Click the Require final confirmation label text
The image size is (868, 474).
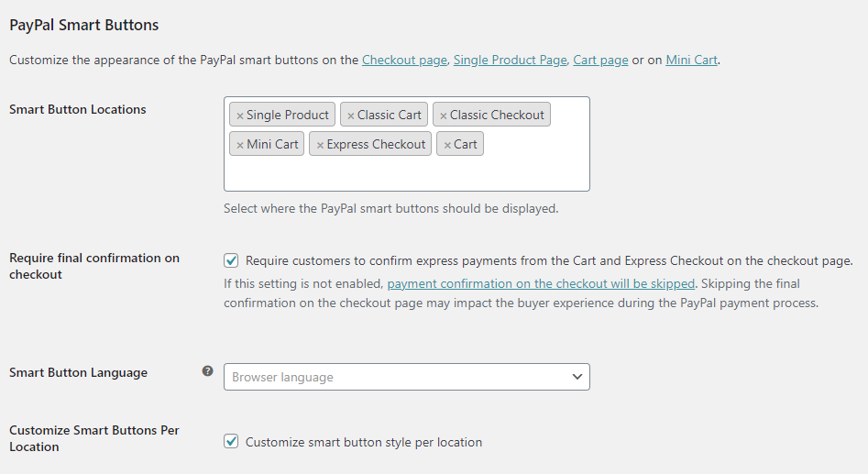click(549, 260)
